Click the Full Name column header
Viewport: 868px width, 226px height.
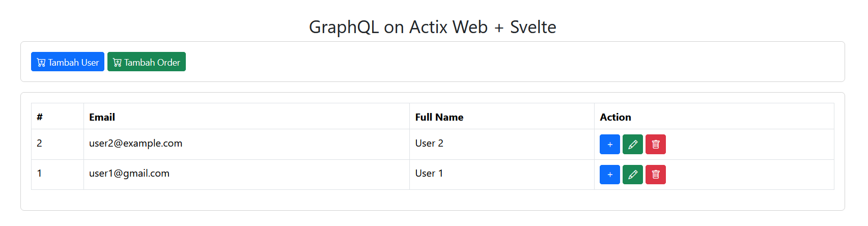[502, 117]
